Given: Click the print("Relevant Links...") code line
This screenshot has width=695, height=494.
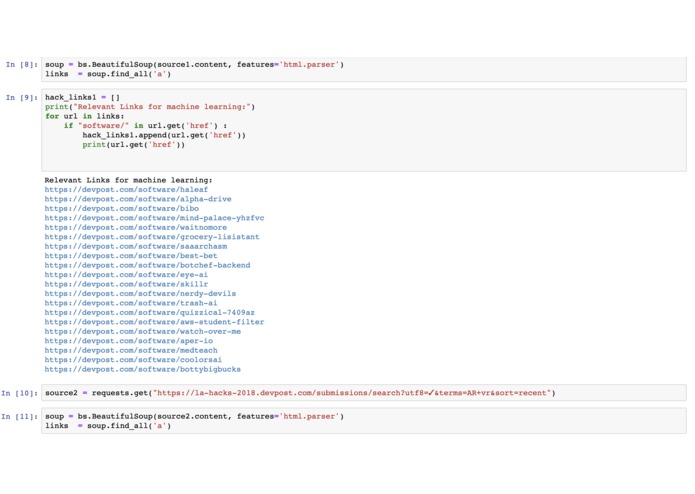Looking at the screenshot, I should pos(150,107).
